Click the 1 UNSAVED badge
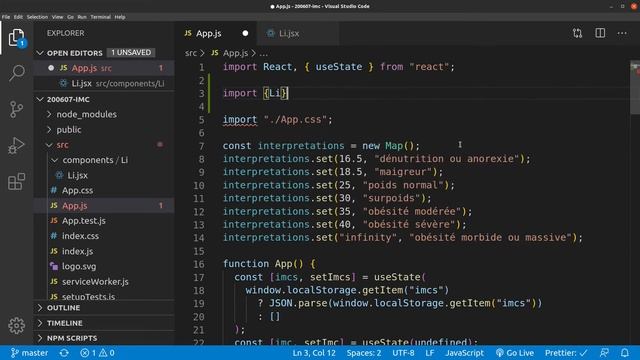Viewport: 640px width, 360px height. 131,53
